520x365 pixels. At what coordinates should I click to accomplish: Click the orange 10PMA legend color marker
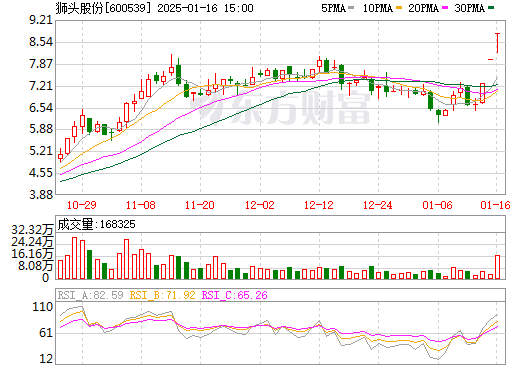tap(399, 7)
